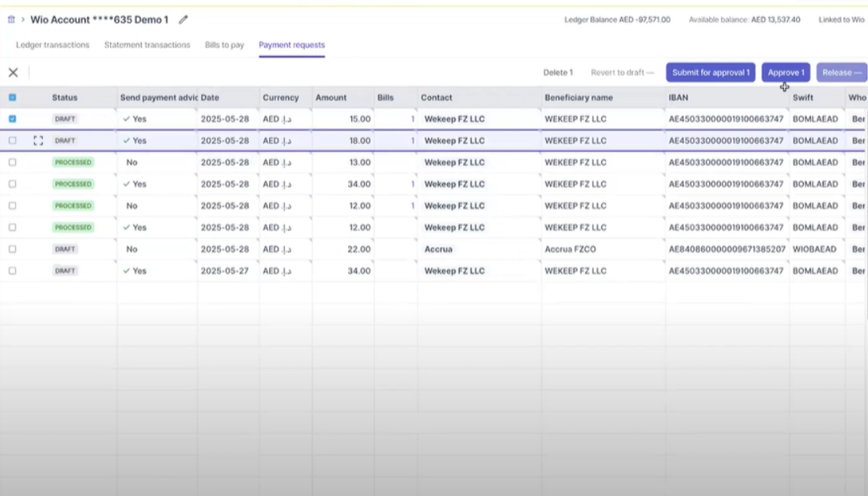
Task: Open the Ledger transactions tab
Action: click(x=52, y=45)
